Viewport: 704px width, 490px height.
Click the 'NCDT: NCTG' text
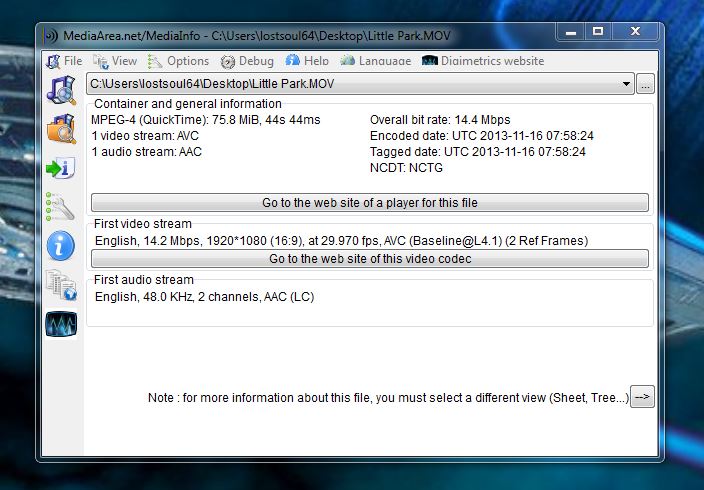coord(406,168)
